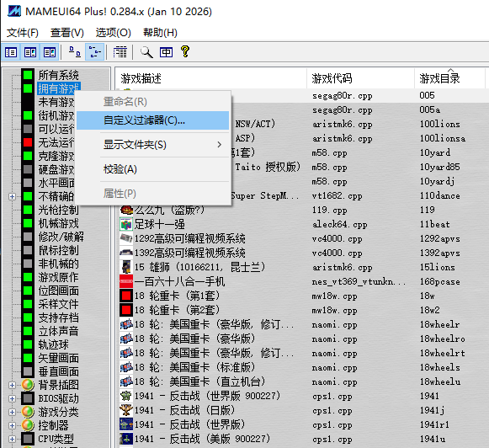This screenshot has width=489, height=448.
Task: Expand the CPU类型 tree node
Action: 12,440
